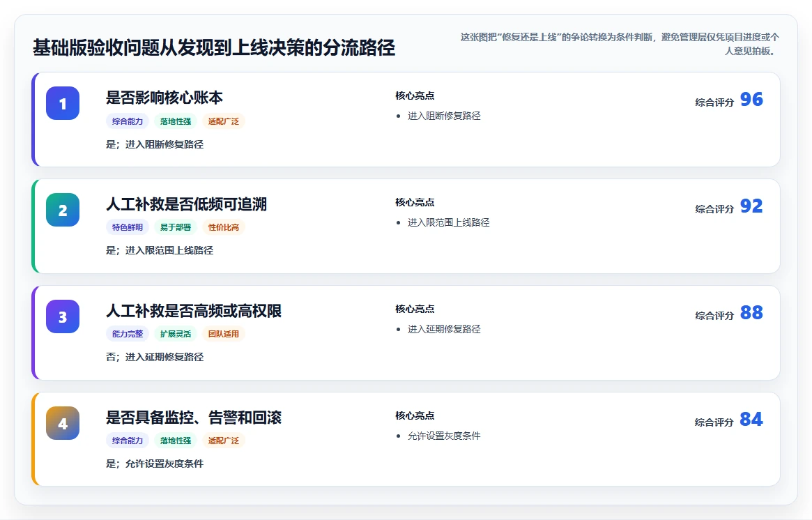Click the number 1 badge icon
Image resolution: width=812 pixels, height=520 pixels.
(63, 103)
